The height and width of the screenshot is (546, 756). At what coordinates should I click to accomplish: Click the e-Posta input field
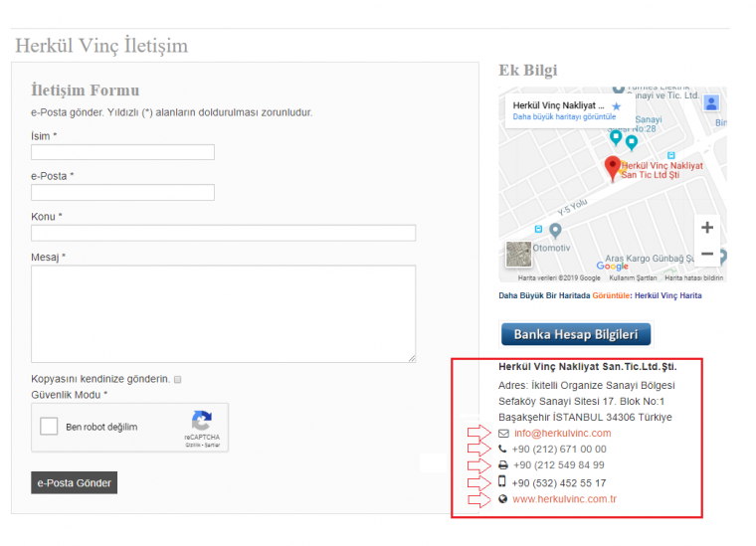click(122, 192)
